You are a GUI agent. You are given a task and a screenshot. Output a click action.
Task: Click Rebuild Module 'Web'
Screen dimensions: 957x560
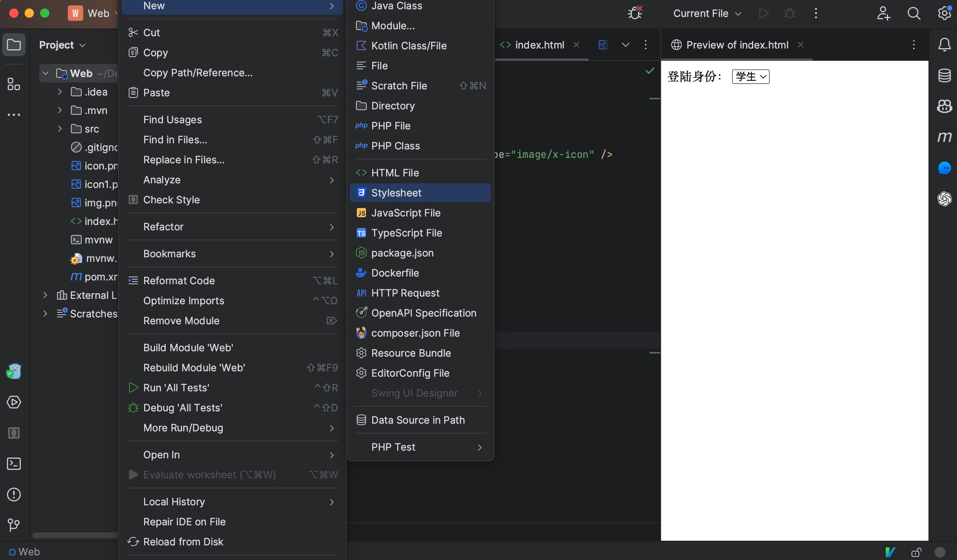[x=194, y=367]
